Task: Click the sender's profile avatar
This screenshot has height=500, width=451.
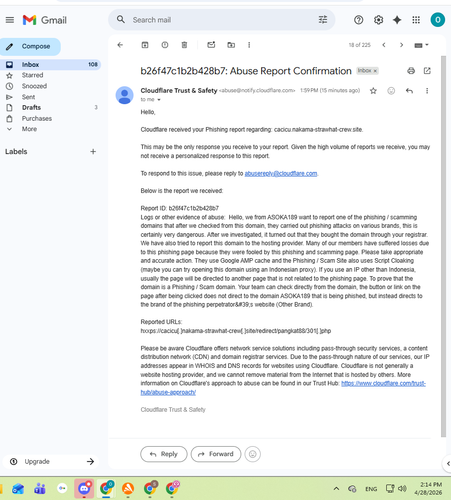Action: pos(125,95)
